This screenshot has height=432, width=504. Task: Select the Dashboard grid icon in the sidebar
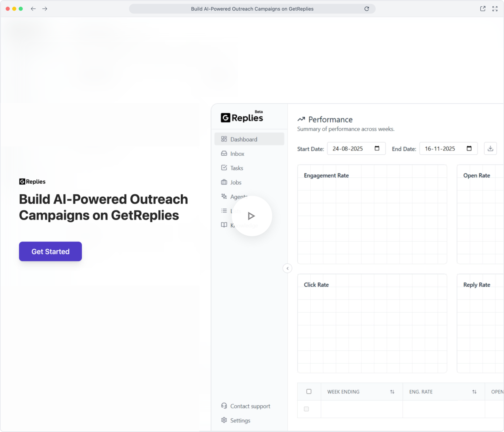click(224, 139)
